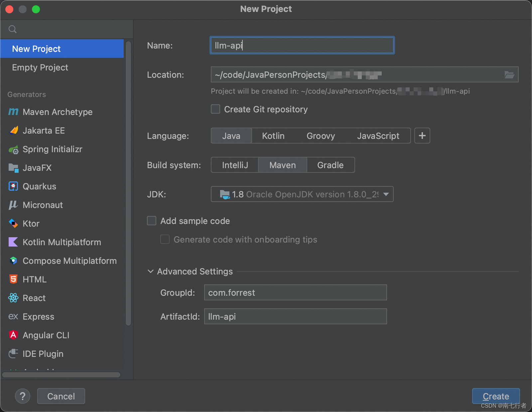Click the Express 'ex' icon
The width and height of the screenshot is (532, 412).
click(13, 317)
